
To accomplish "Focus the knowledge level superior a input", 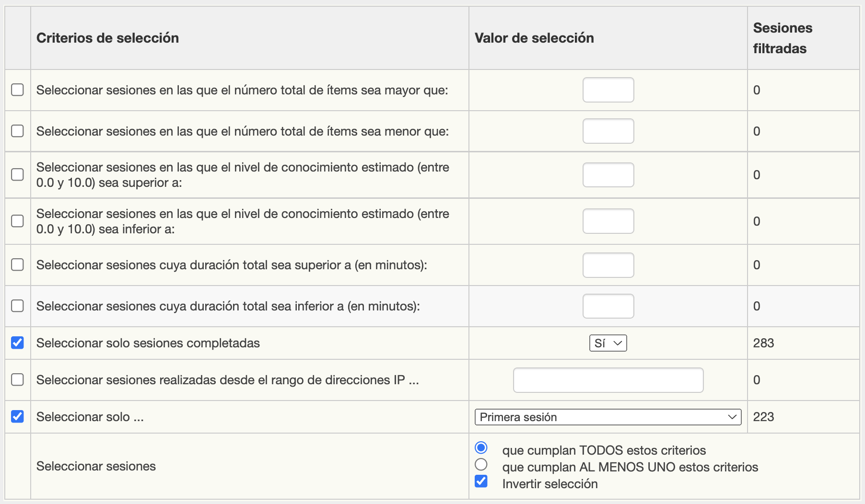I will click(608, 175).
